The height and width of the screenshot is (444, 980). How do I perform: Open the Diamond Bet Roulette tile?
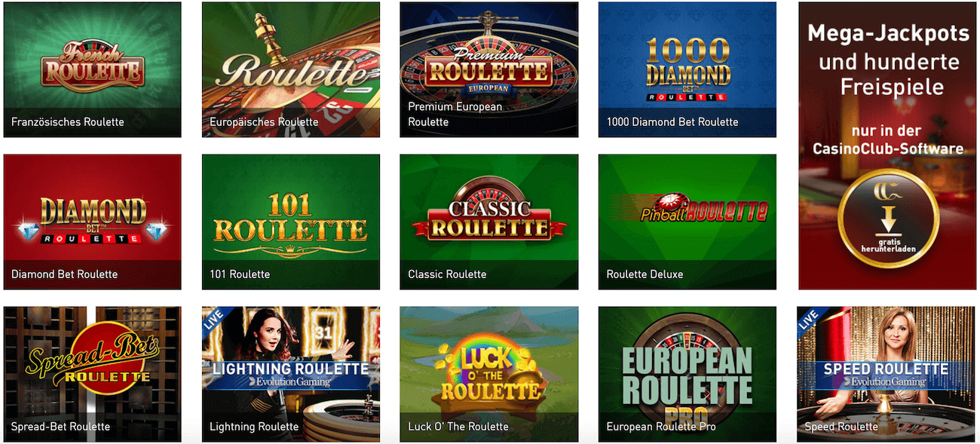[x=93, y=222]
